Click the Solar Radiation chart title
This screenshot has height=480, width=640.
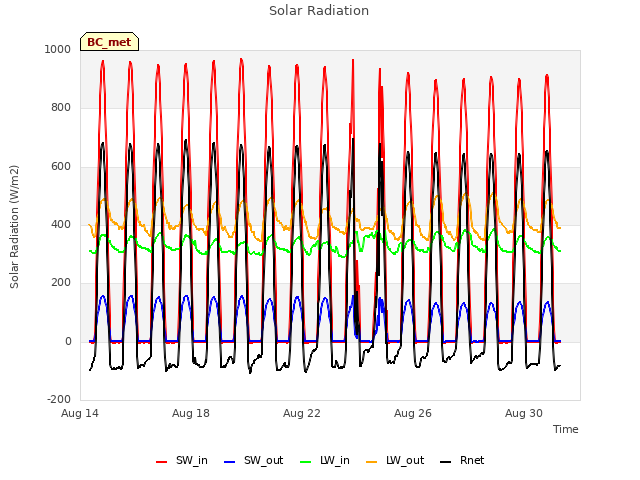coord(319,11)
